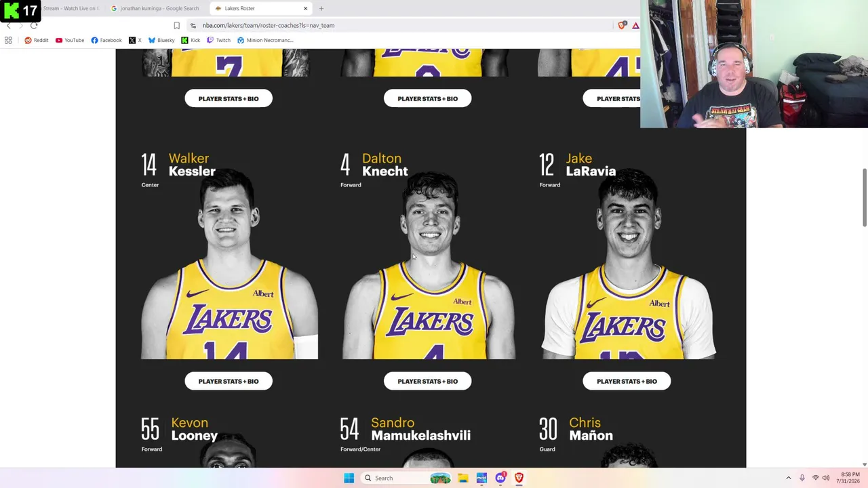Open Discord from the taskbar
Image resolution: width=868 pixels, height=488 pixels.
500,478
